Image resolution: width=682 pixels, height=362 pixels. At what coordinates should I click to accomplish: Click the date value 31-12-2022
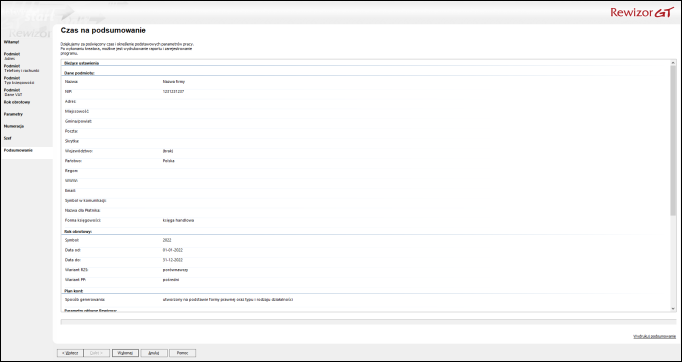(x=173, y=260)
